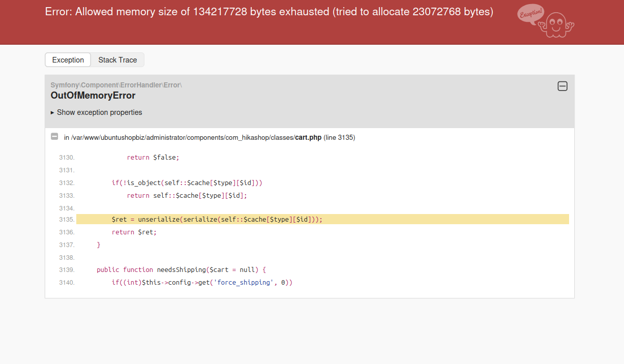Click the Symfony ErrorHandler namespace text
This screenshot has width=624, height=364.
click(x=116, y=85)
